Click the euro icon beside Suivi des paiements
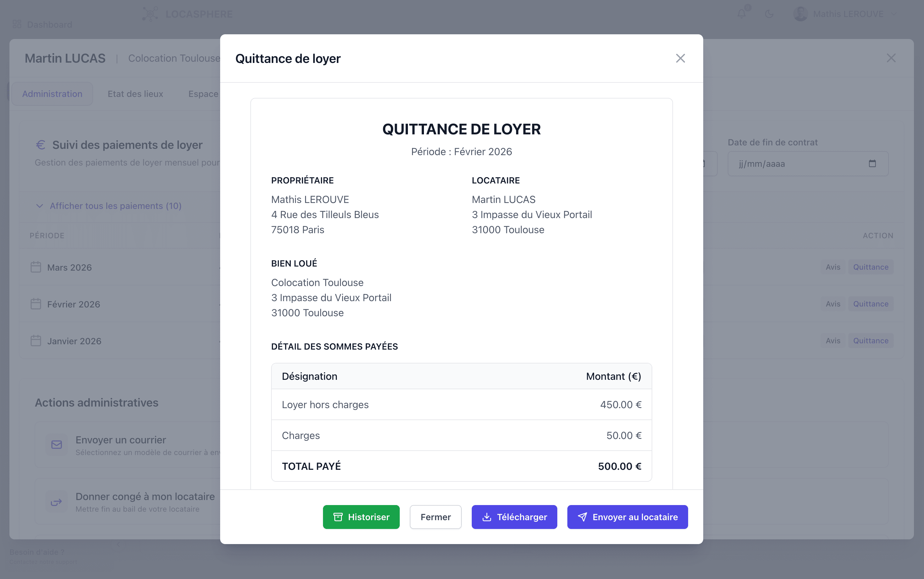924x579 pixels. [x=41, y=145]
